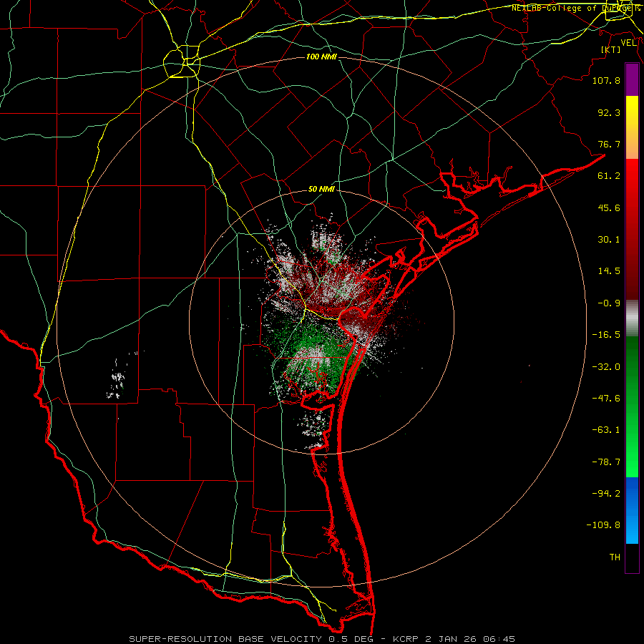The height and width of the screenshot is (644, 644).
Task: Select the -109.8 scale value
Action: 603,525
